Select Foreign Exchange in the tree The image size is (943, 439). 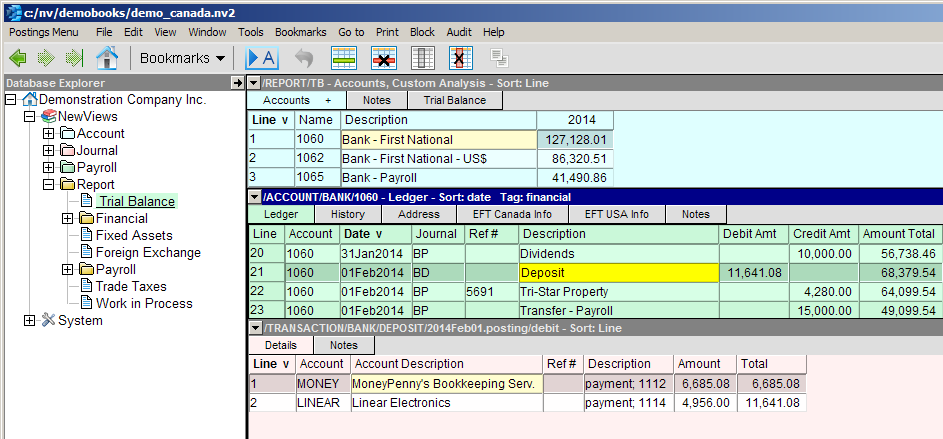[x=148, y=253]
